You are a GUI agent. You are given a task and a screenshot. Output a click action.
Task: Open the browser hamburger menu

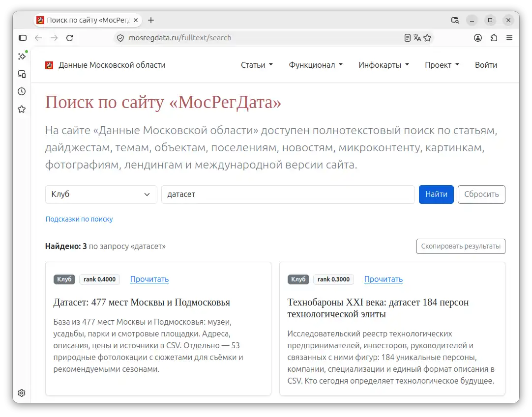(509, 38)
